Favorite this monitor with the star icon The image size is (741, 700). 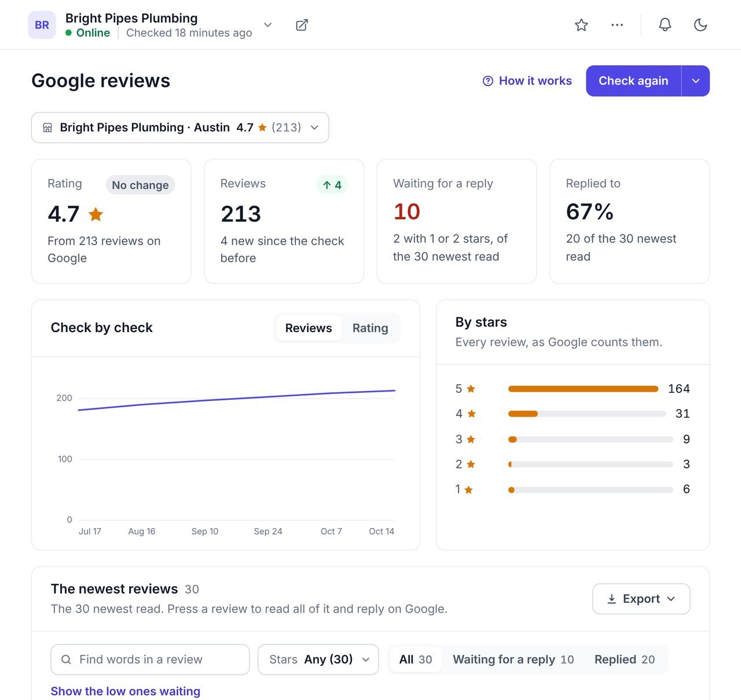click(581, 25)
